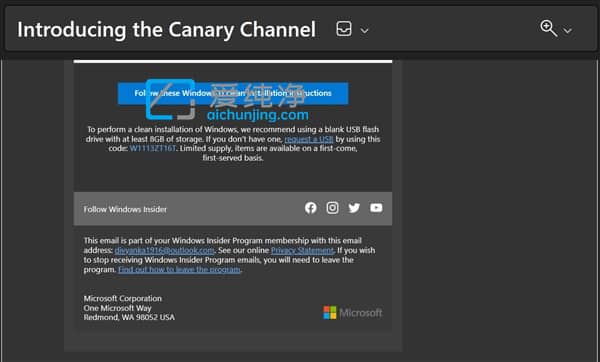The width and height of the screenshot is (600, 362).
Task: Click "Find out how to leave the program" link
Action: click(179, 269)
